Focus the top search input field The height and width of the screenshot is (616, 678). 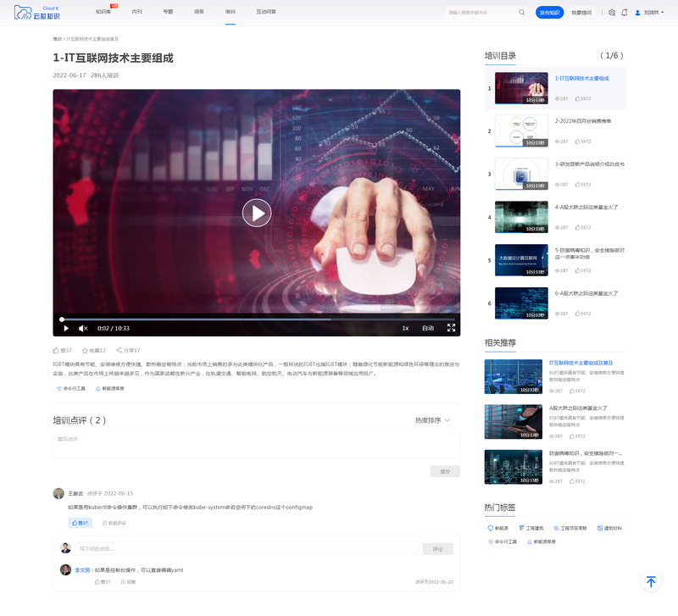[482, 13]
